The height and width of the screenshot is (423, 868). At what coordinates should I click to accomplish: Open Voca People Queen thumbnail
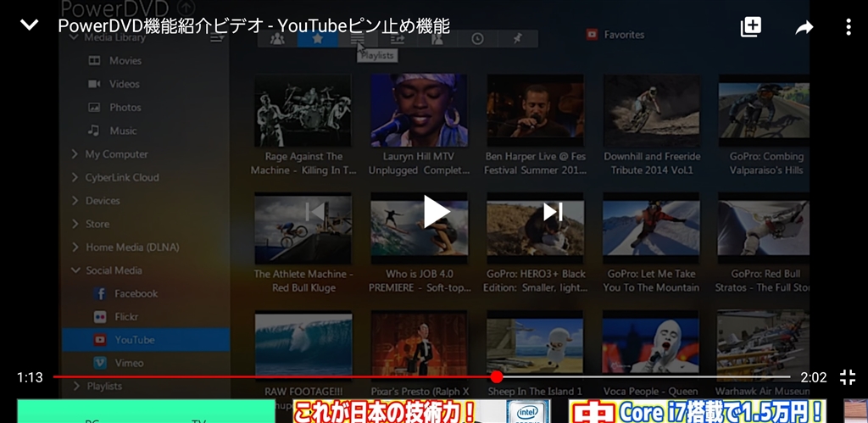pos(652,346)
